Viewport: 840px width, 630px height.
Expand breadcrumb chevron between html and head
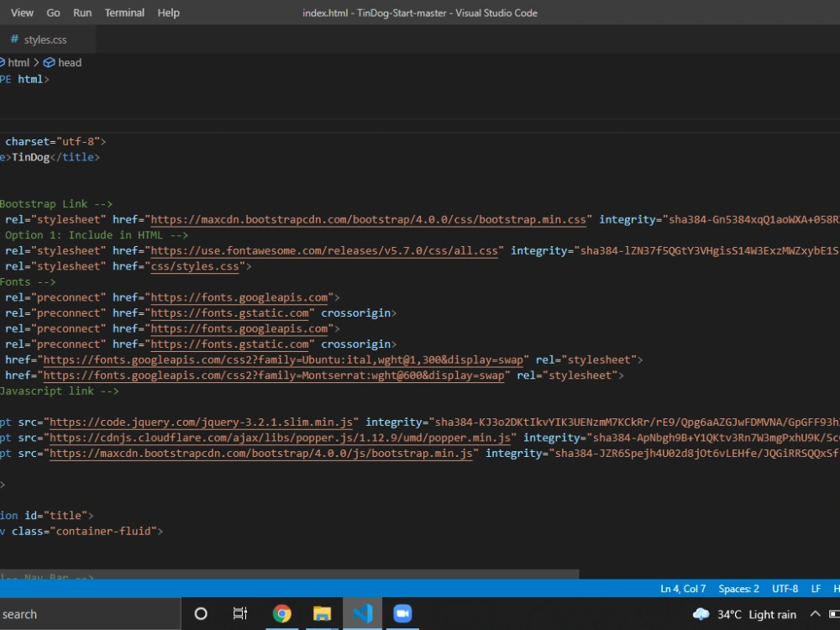point(36,63)
